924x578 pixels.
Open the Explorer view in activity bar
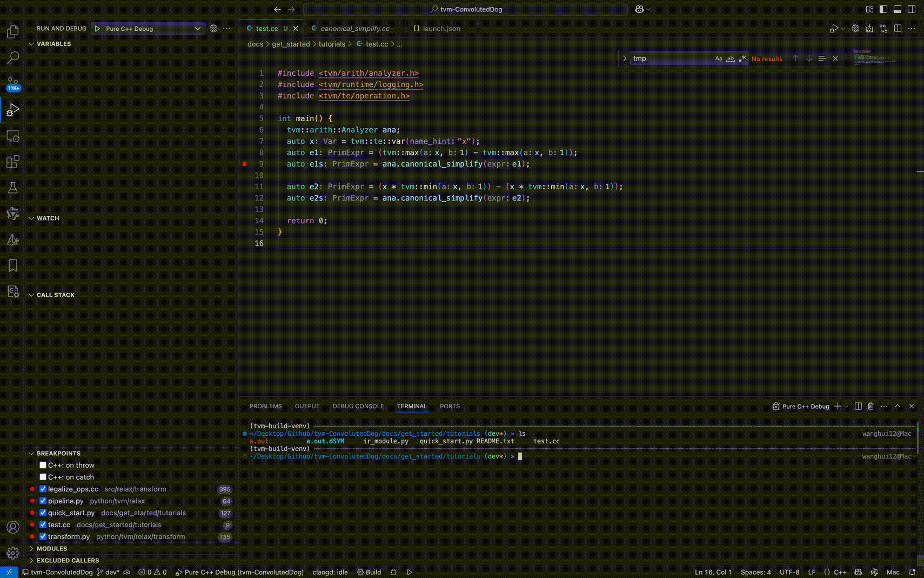pyautogui.click(x=13, y=32)
